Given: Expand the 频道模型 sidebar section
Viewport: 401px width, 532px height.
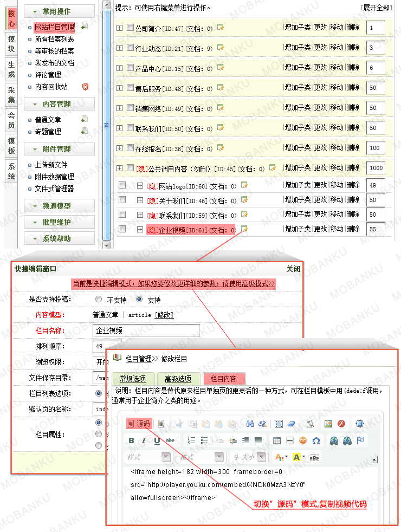Looking at the screenshot, I should pyautogui.click(x=59, y=206).
